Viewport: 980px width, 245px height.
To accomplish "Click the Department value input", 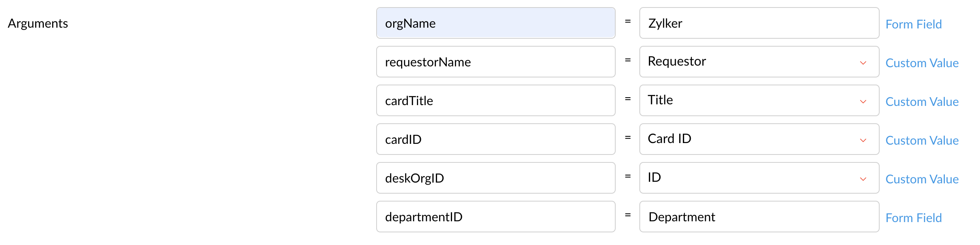I will pyautogui.click(x=759, y=217).
